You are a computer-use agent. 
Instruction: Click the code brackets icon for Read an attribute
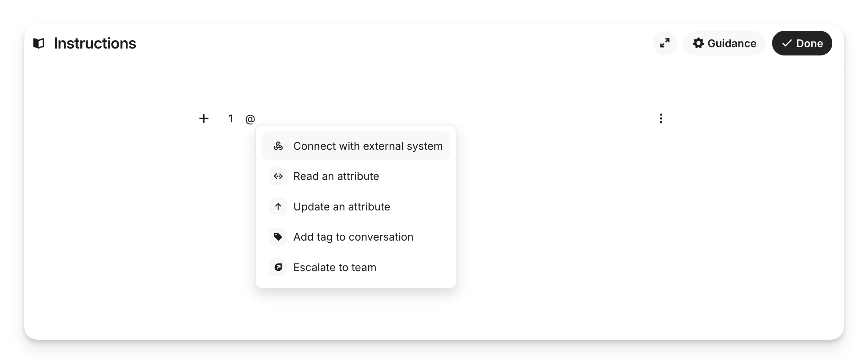(x=278, y=176)
